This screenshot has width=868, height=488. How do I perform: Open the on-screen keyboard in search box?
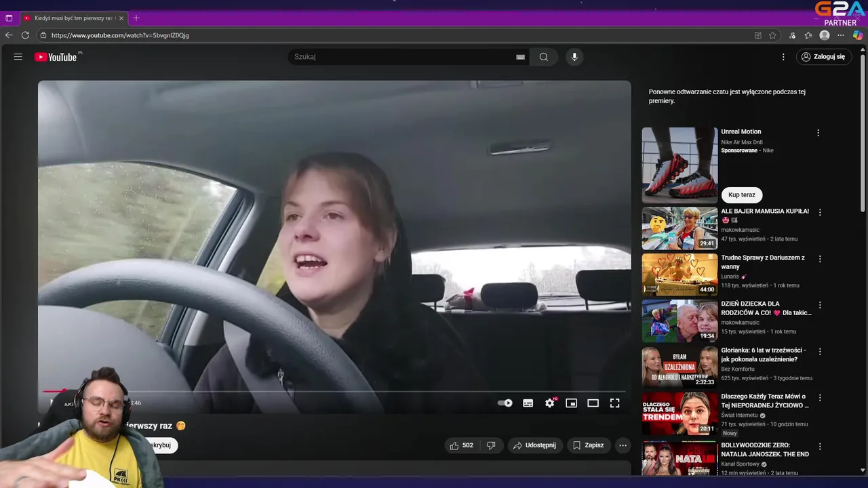[x=520, y=57]
